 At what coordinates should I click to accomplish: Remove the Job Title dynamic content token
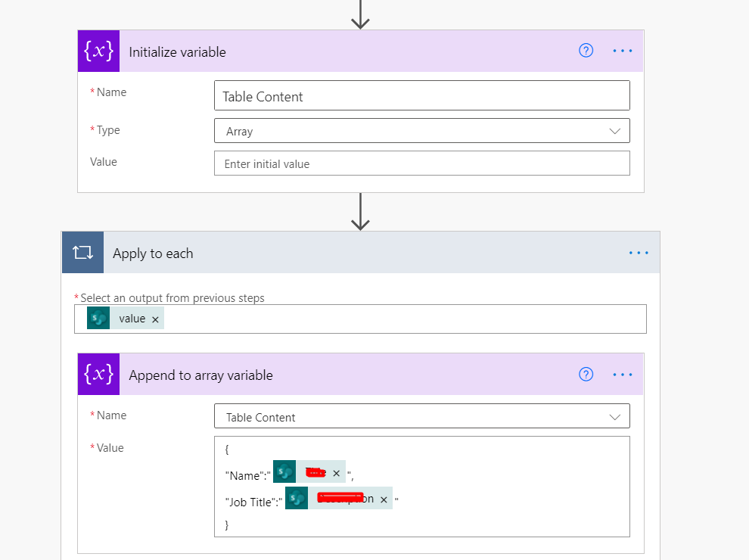384,498
